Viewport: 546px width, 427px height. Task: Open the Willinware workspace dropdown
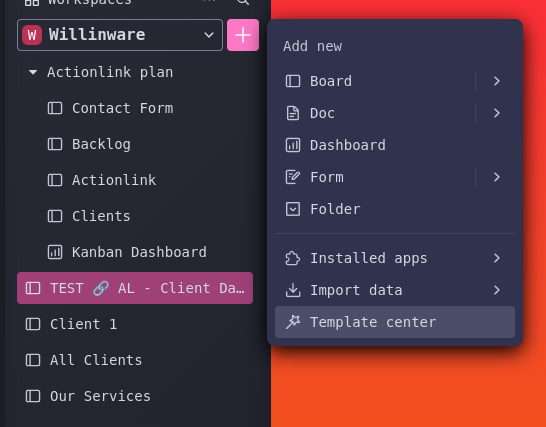[x=120, y=35]
